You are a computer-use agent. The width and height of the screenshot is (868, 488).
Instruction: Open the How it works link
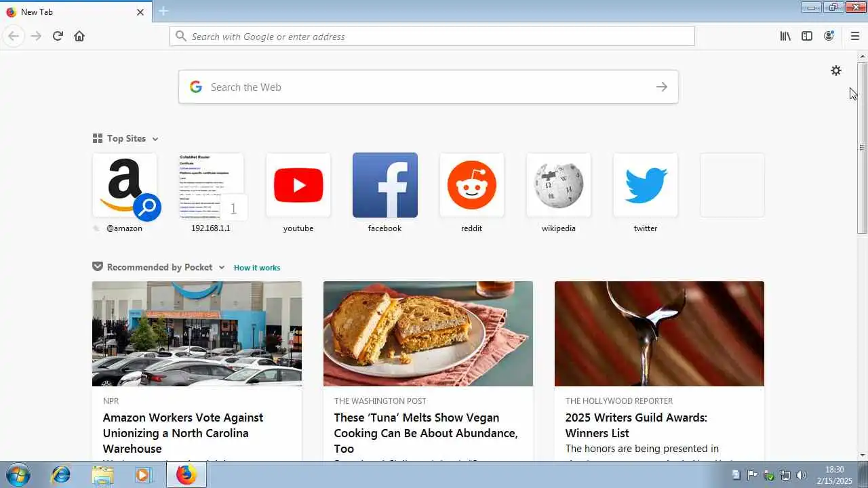257,268
